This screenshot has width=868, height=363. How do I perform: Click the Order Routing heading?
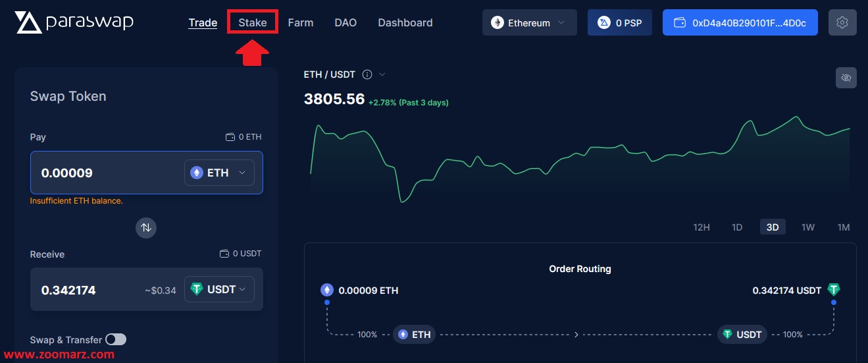click(580, 269)
